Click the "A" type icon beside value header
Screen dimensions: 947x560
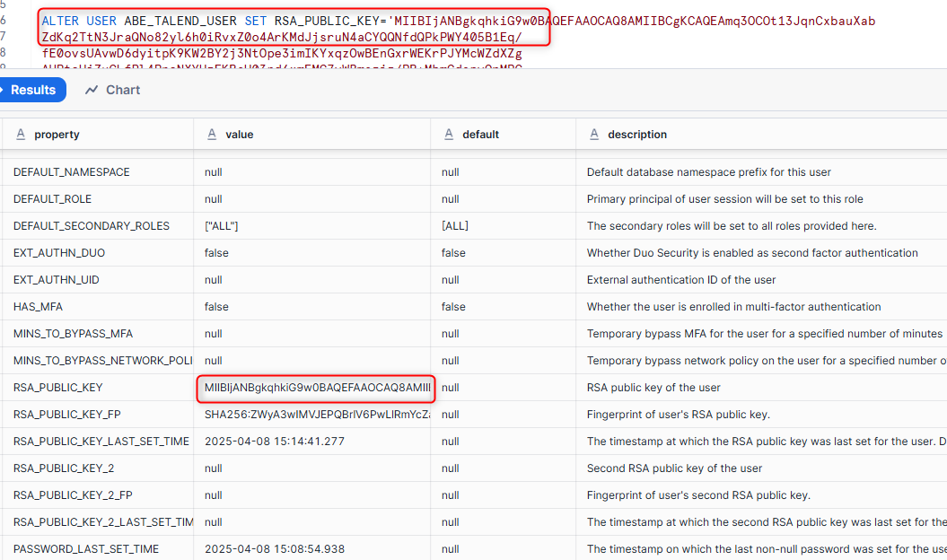[213, 133]
